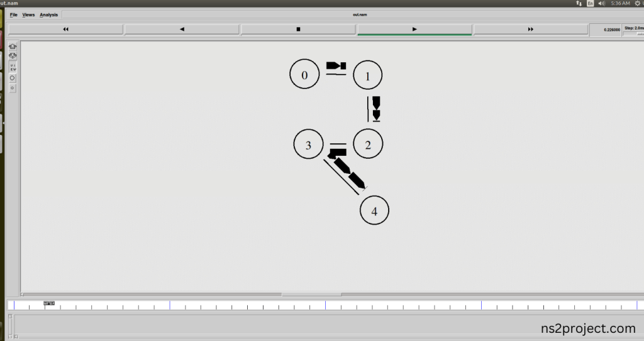The width and height of the screenshot is (644, 341).
Task: Click the packet between node 1 and 2
Action: [x=376, y=109]
